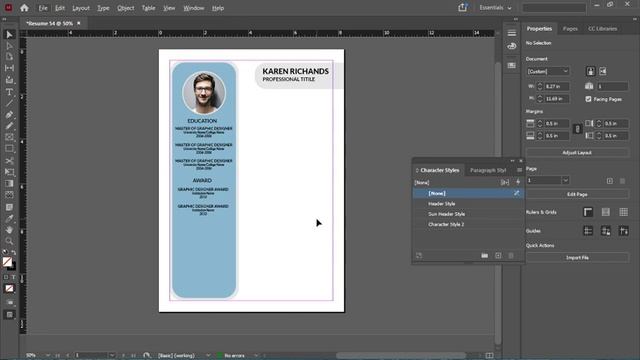The width and height of the screenshot is (640, 360).
Task: Open the File menu
Action: tap(43, 8)
